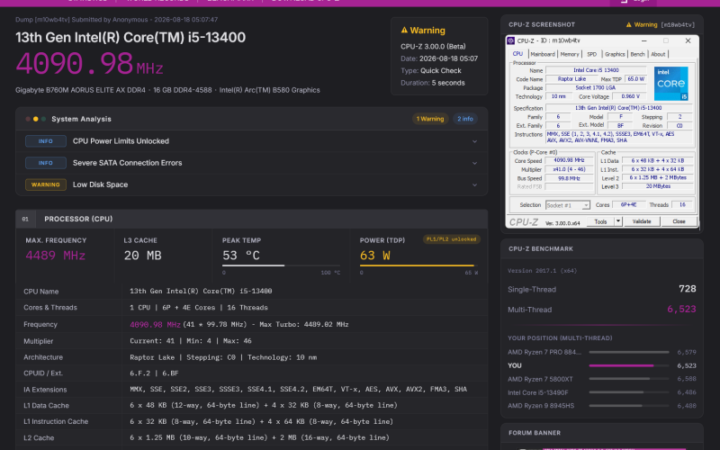Viewport: 720px width, 450px height.
Task: Click the INFO badge on CPU Power Limits row
Action: 45,141
